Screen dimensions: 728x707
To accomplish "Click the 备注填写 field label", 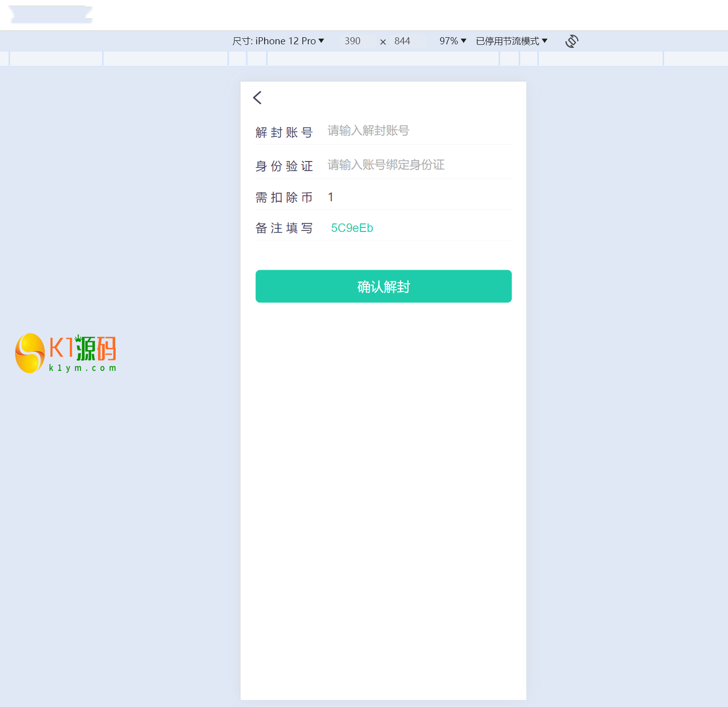I will tap(284, 228).
